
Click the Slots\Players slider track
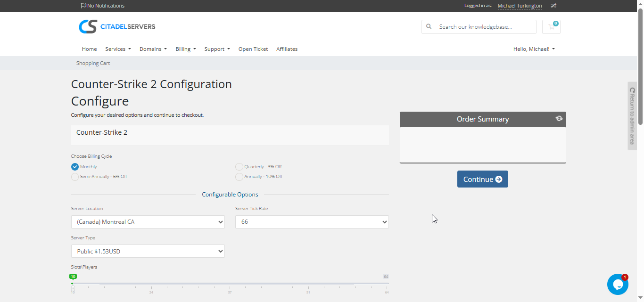point(230,284)
